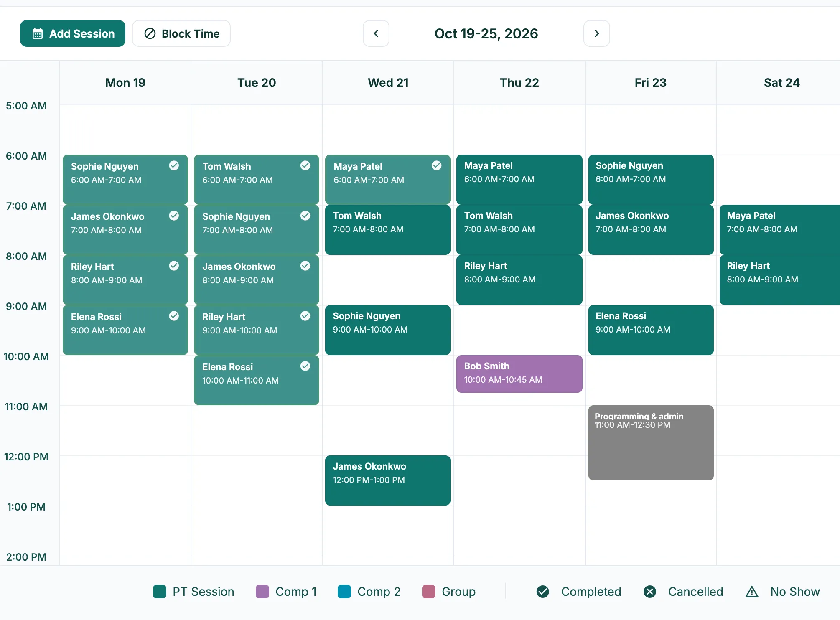This screenshot has height=620, width=840.
Task: Open Wednesday James Okonkwo 12:00 PM session
Action: point(388,480)
